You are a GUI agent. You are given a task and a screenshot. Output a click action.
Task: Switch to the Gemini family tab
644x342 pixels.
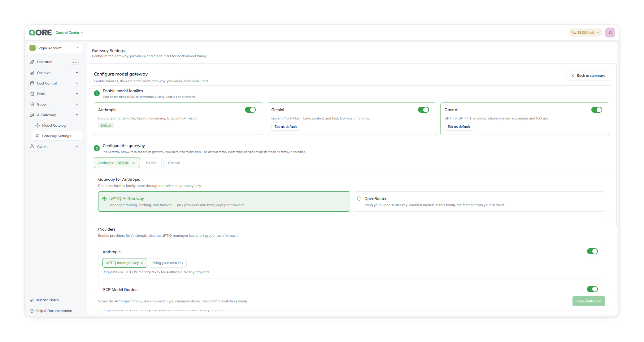(x=152, y=163)
